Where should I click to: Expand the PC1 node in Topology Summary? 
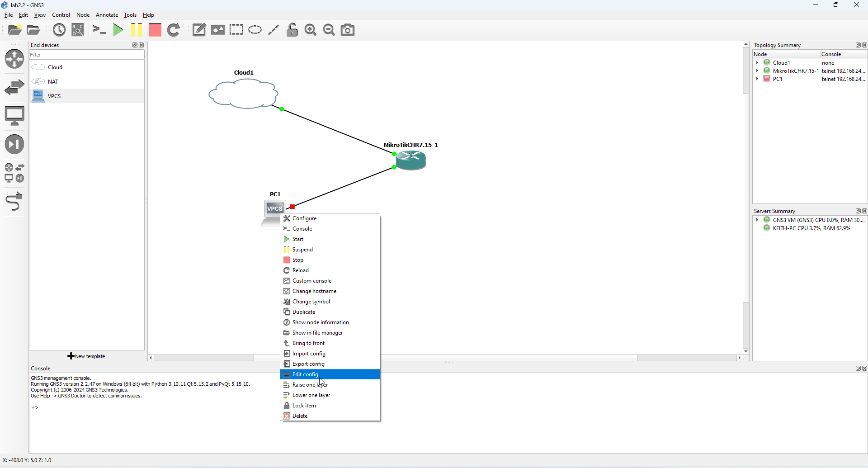pos(757,79)
